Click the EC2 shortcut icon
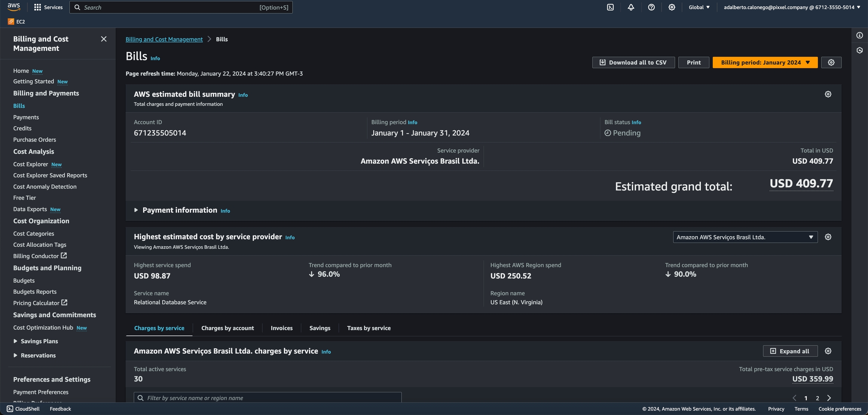 11,21
